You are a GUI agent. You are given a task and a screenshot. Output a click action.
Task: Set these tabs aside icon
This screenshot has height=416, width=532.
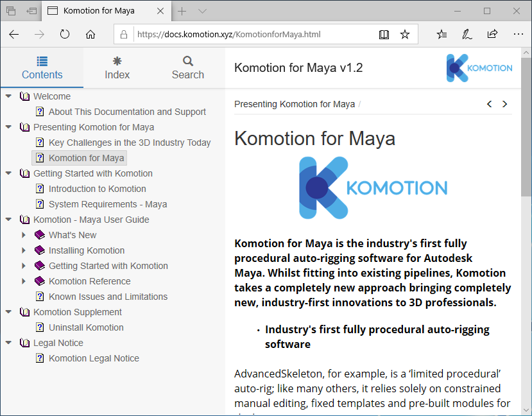(x=31, y=11)
